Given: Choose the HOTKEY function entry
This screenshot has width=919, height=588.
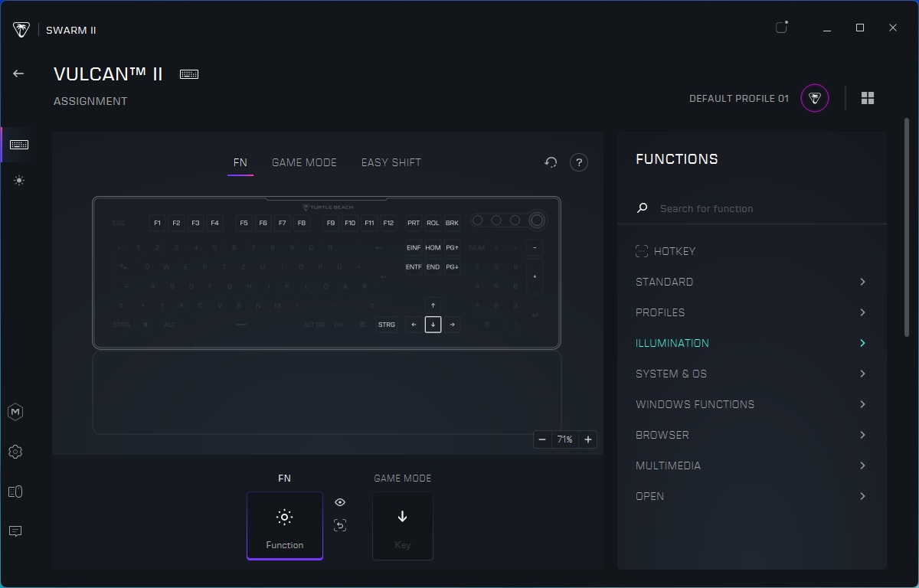Looking at the screenshot, I should [665, 251].
